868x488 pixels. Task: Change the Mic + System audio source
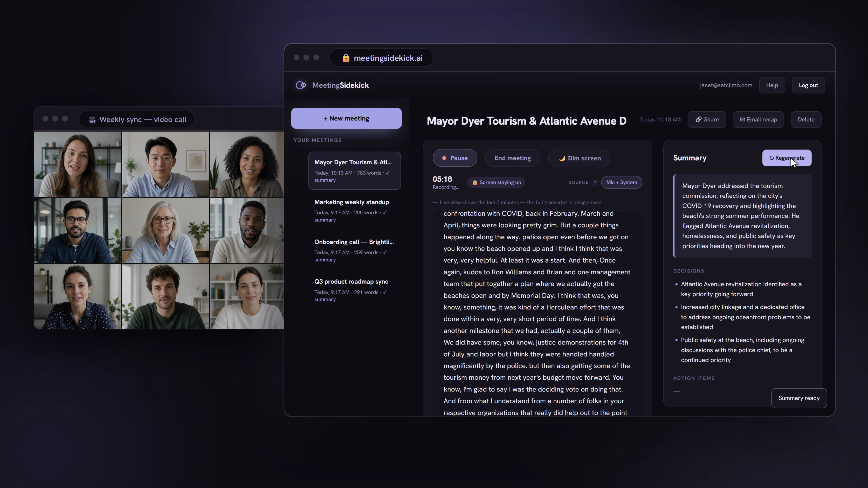(621, 182)
